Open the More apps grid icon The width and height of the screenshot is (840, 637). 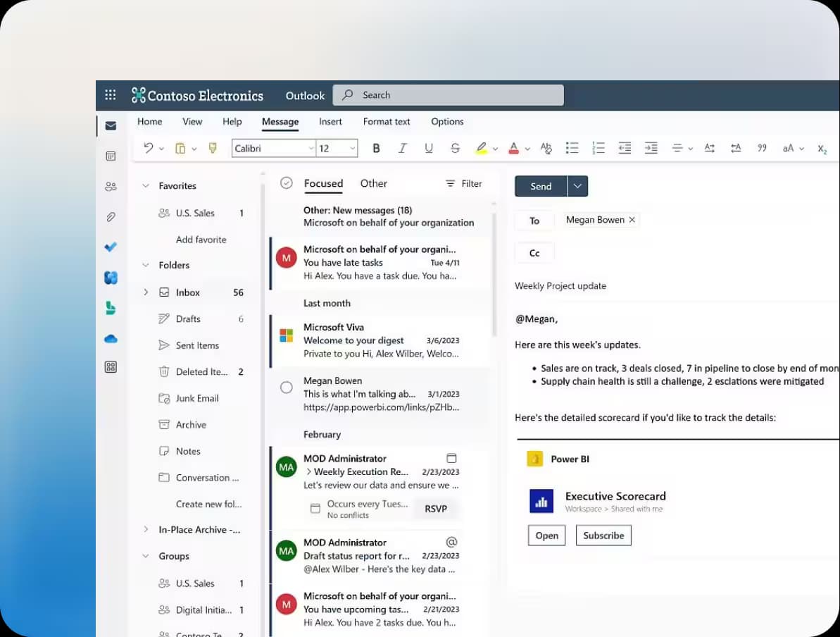pyautogui.click(x=111, y=366)
